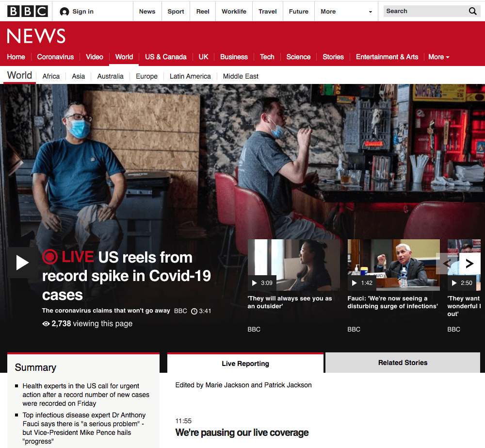Viewport: 485px width, 448px height.
Task: Expand the top bar More dropdown arrow
Action: point(371,12)
